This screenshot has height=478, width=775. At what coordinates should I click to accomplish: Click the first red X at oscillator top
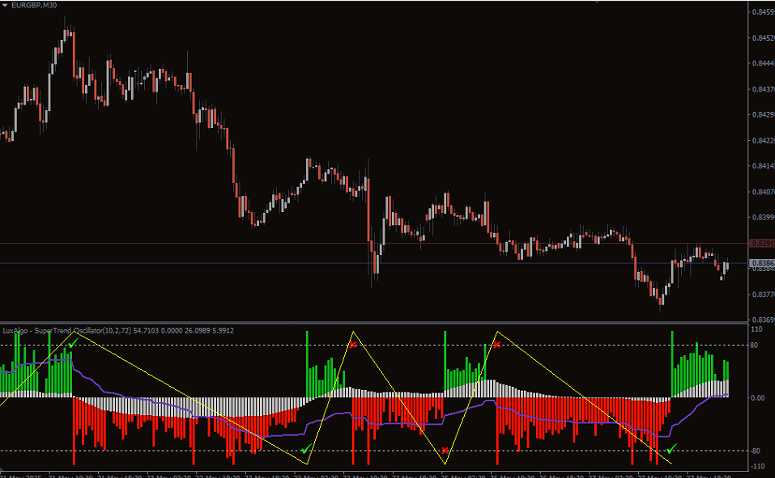pyautogui.click(x=353, y=344)
